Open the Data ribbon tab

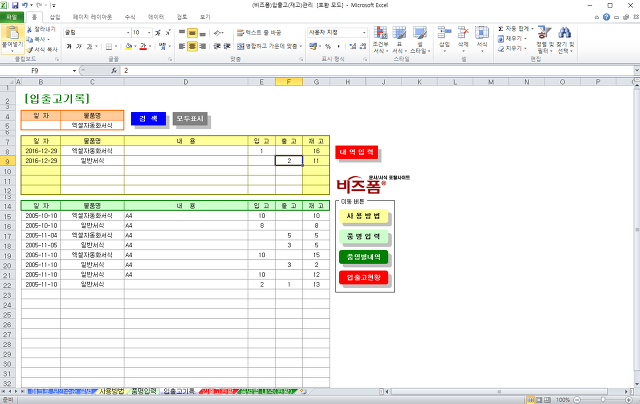[x=156, y=17]
